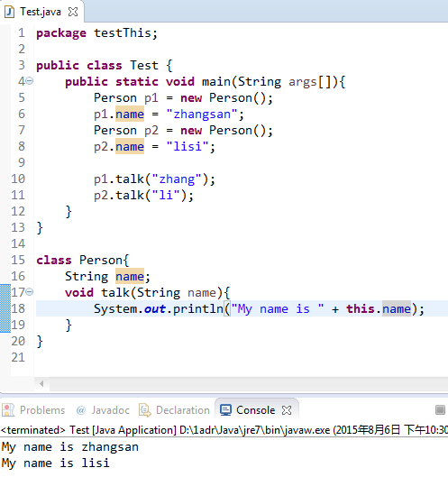Image resolution: width=448 pixels, height=477 pixels.
Task: Open the Declaration view tab
Action: (174, 410)
